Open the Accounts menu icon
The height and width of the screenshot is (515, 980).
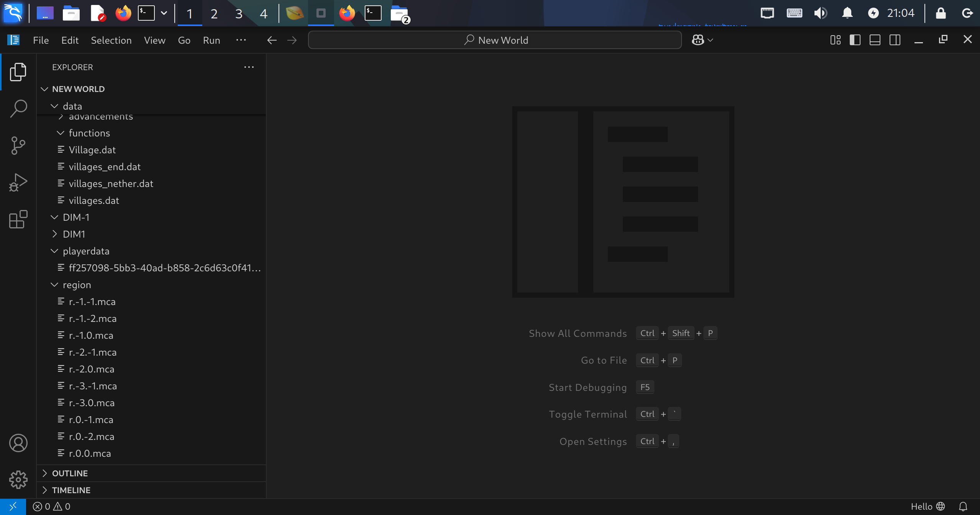tap(18, 443)
